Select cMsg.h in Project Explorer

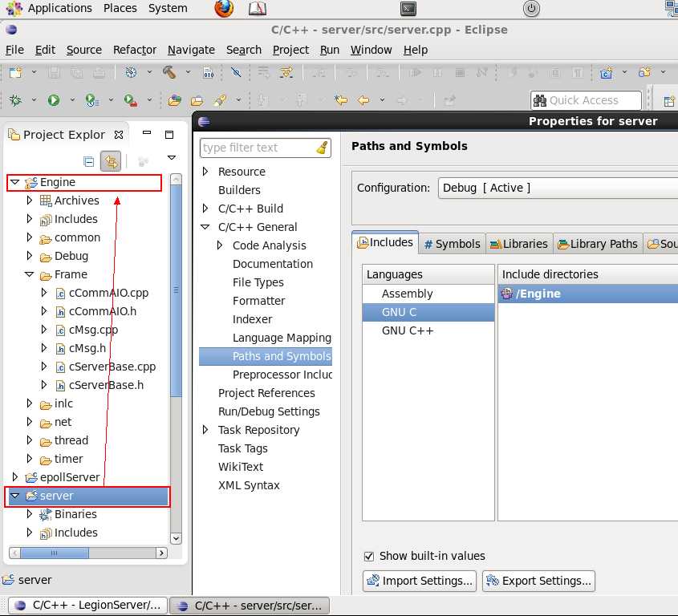pos(87,348)
